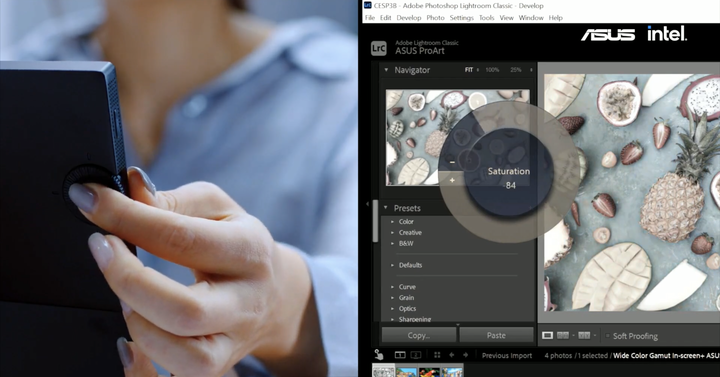Open the Photo menu
This screenshot has width=720, height=377.
pyautogui.click(x=435, y=17)
